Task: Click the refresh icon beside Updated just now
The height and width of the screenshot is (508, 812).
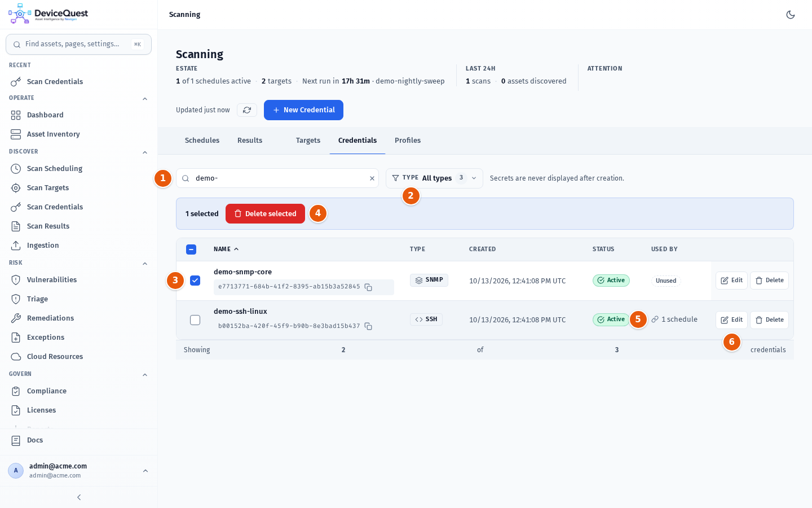Action: 247,110
